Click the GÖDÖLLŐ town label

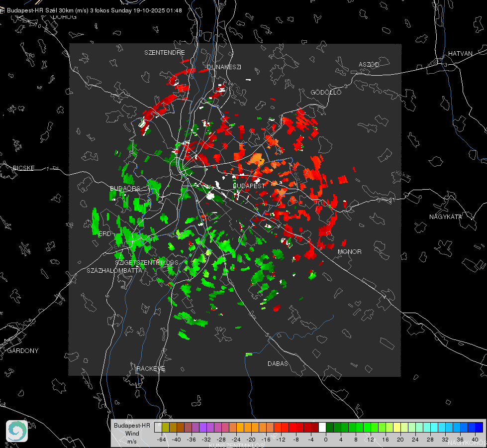pos(326,93)
